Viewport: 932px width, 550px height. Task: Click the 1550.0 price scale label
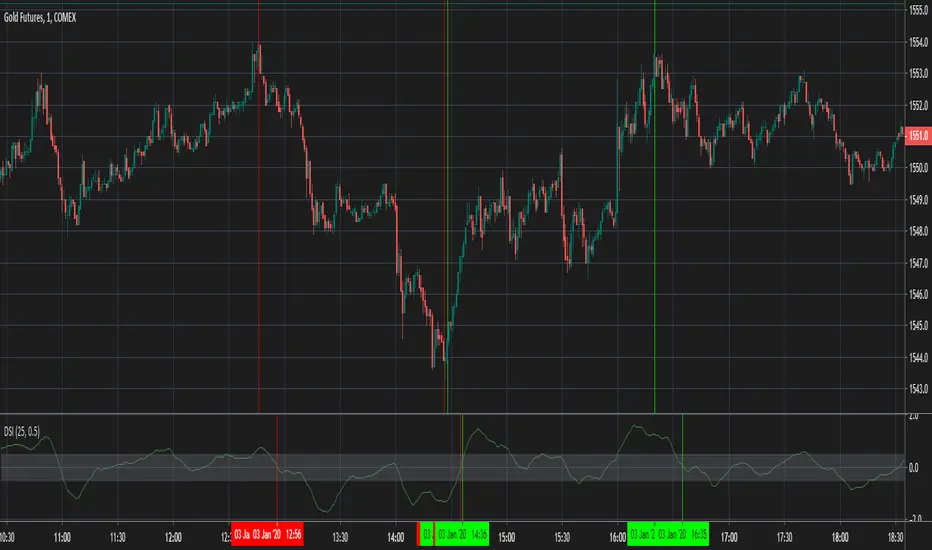pos(918,168)
